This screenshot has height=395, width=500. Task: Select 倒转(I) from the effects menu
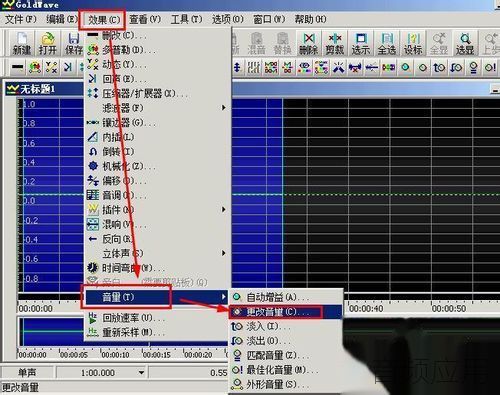(157, 151)
